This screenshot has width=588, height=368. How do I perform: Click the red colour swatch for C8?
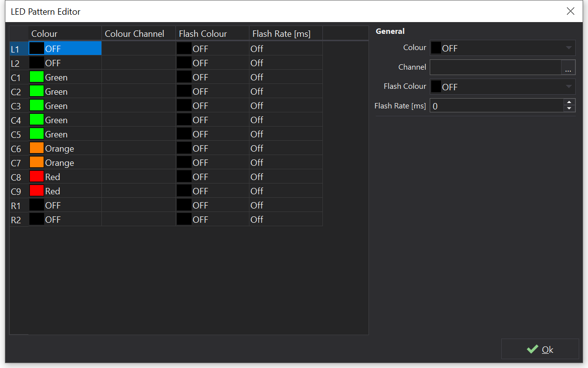click(x=37, y=177)
